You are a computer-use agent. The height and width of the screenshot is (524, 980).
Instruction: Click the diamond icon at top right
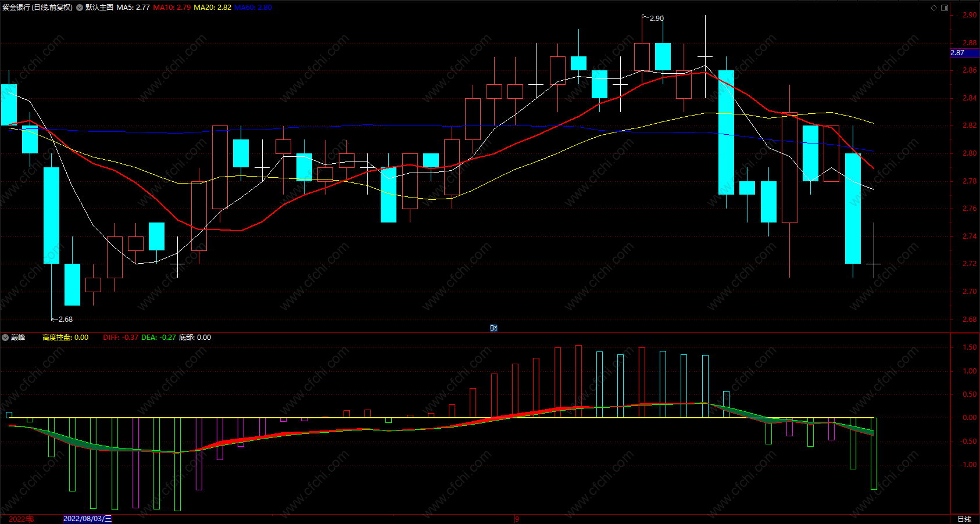point(934,8)
